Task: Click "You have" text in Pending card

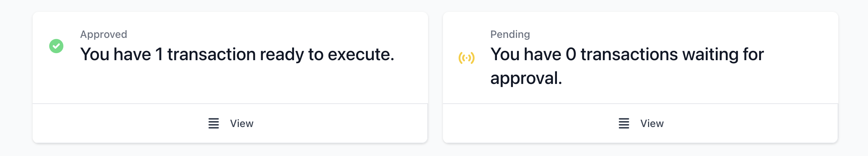Action: tap(526, 54)
